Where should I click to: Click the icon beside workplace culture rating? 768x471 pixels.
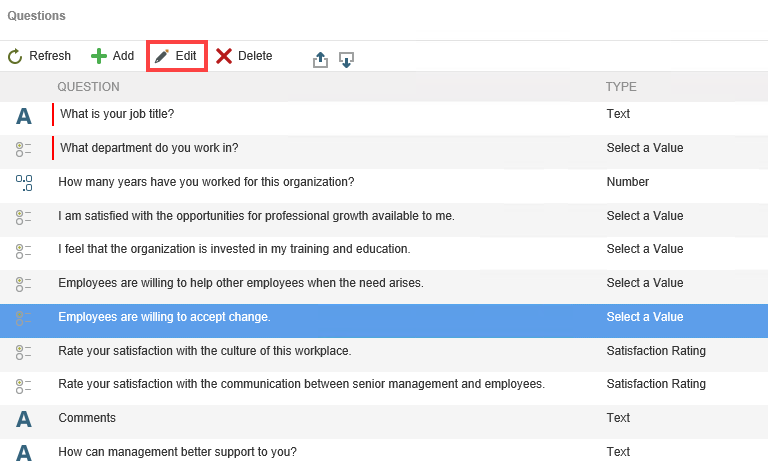pyautogui.click(x=24, y=352)
